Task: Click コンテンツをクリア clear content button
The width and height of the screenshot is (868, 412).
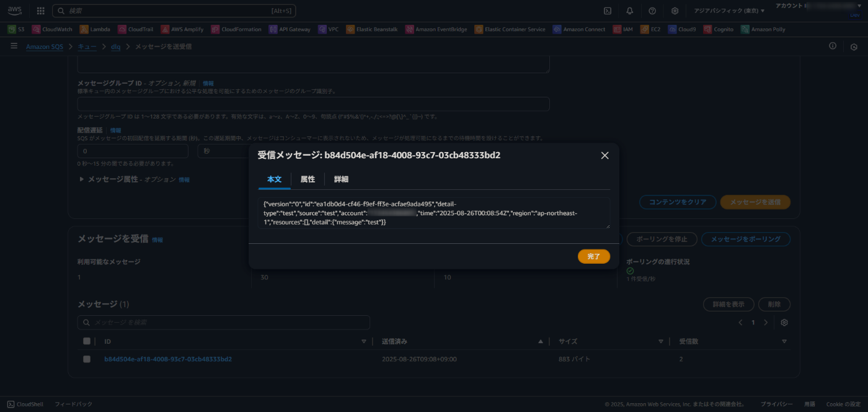Action: [x=677, y=202]
